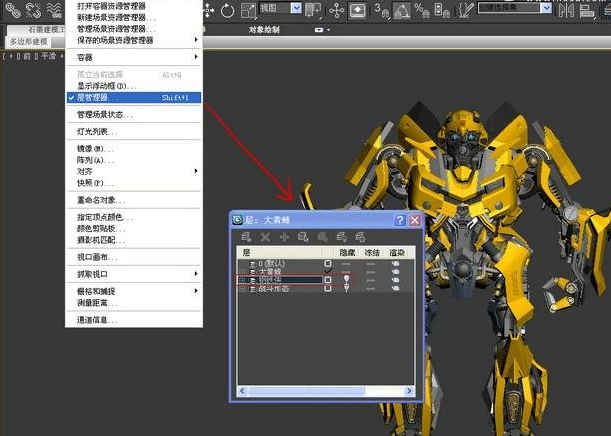Viewport: 611px width, 436px height.
Task: Switch to the 对象绘制 ribbon tab
Action: [x=264, y=30]
